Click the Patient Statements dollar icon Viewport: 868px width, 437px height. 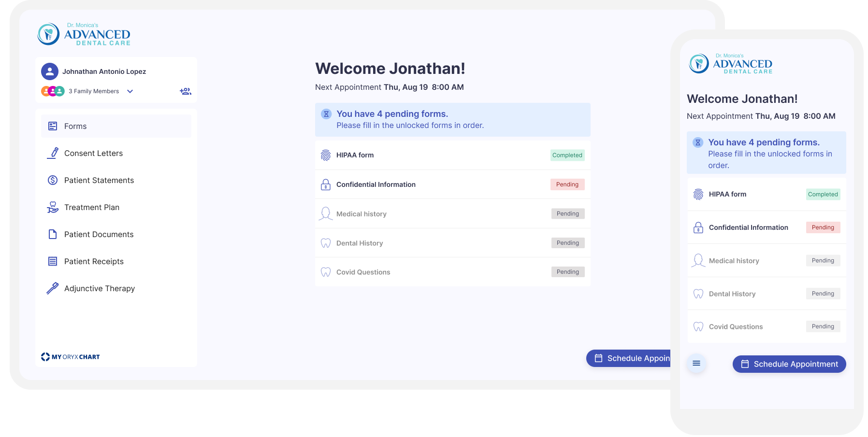point(53,180)
